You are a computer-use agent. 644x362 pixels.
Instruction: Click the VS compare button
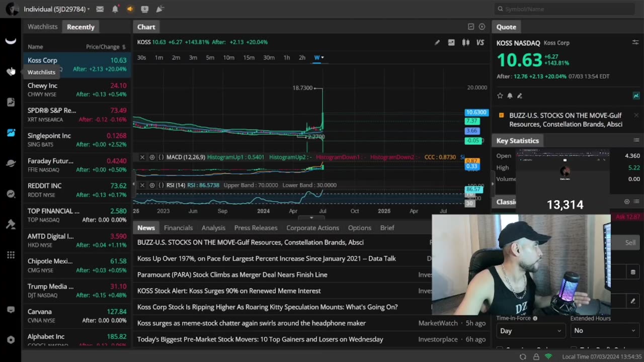(x=480, y=43)
